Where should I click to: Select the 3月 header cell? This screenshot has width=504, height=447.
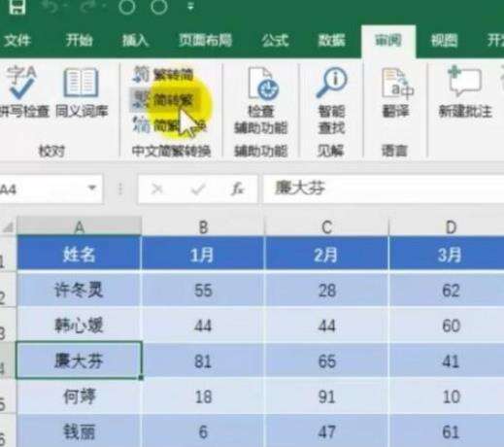pyautogui.click(x=447, y=254)
